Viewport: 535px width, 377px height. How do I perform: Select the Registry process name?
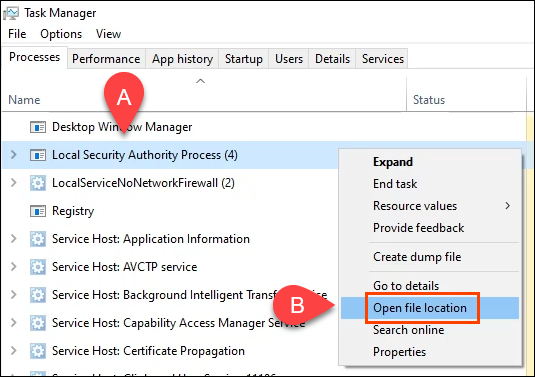point(73,212)
